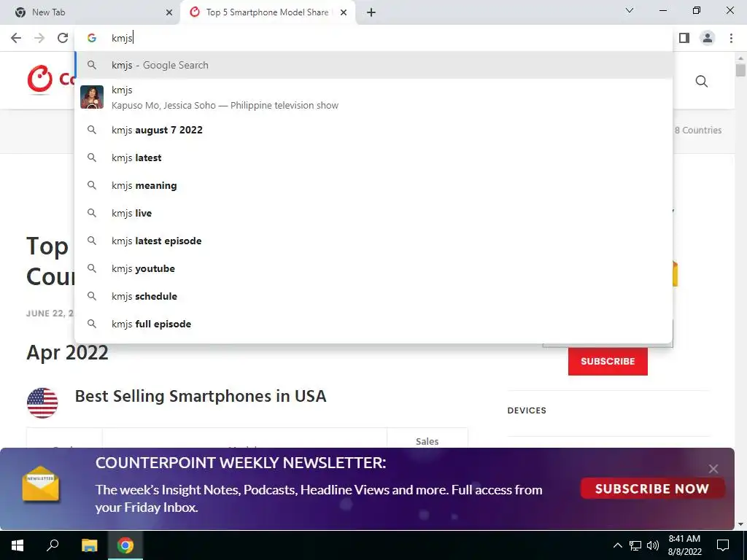Click the DEVICES sidebar heading
The image size is (747, 560).
pos(527,411)
